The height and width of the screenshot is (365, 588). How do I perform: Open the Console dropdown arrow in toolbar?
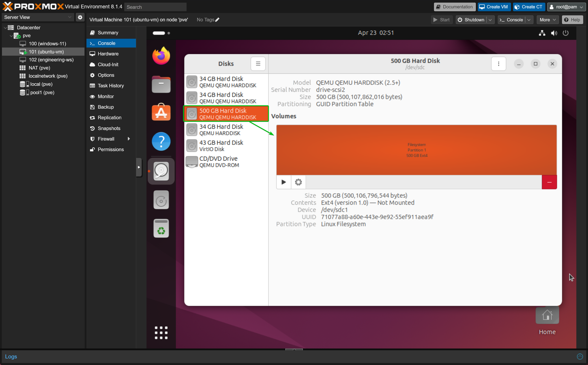coord(529,20)
